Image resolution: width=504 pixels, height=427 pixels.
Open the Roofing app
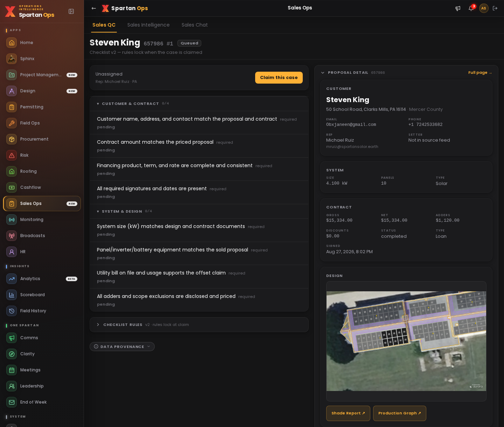42,171
